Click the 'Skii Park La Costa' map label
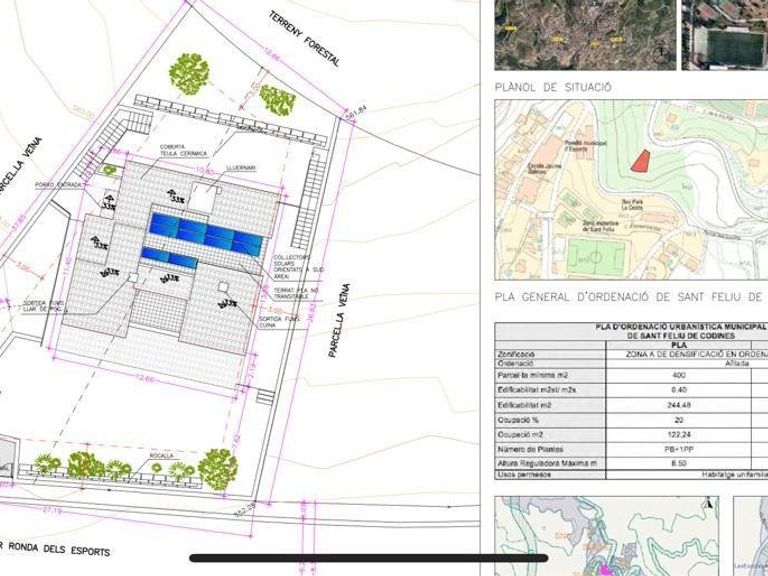 (x=632, y=204)
